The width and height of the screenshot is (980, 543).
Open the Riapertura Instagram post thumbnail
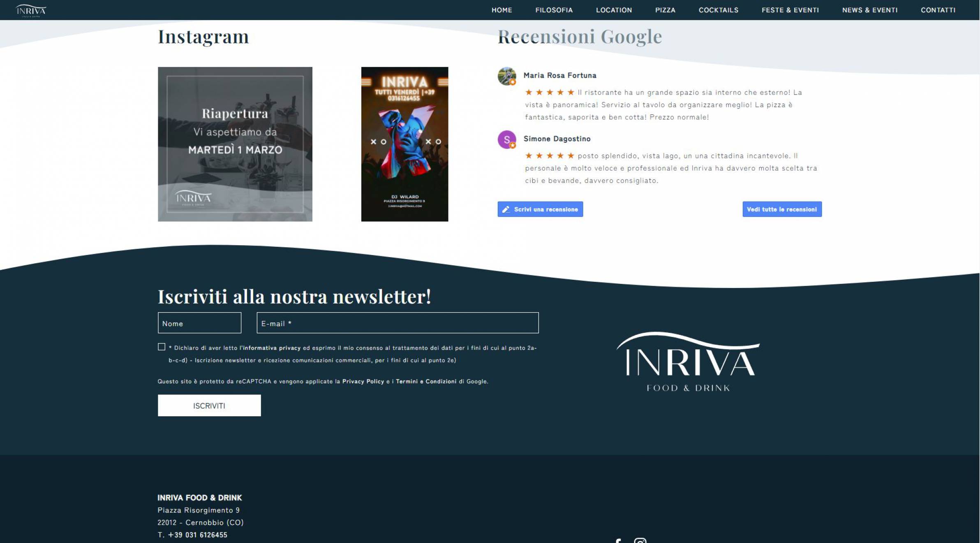coord(235,144)
